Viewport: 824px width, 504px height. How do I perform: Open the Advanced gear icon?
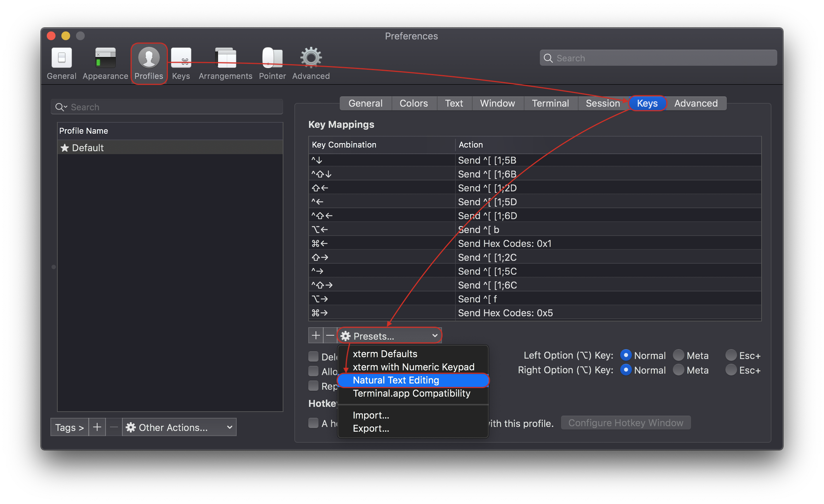[x=311, y=58]
